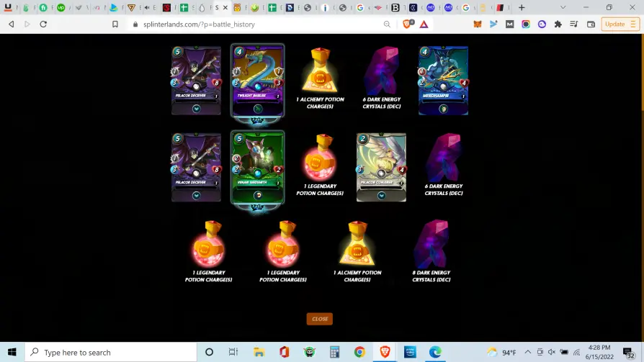Reload the page with the refresh icon
644x362 pixels.
tap(43, 24)
